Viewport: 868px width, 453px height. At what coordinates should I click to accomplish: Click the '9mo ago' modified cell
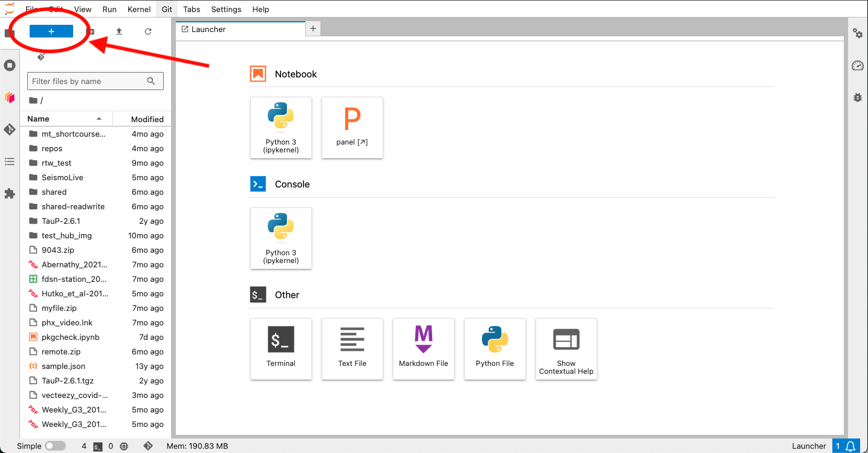pos(147,163)
